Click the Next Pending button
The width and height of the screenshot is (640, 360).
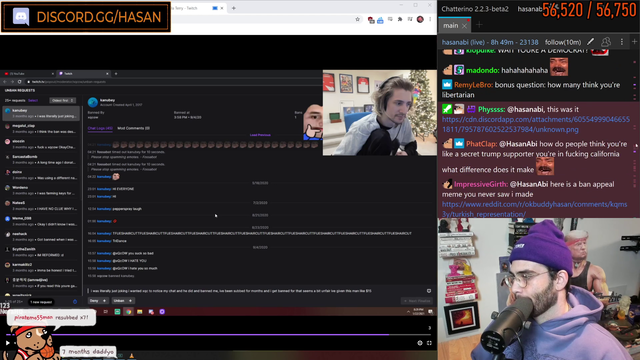[417, 301]
